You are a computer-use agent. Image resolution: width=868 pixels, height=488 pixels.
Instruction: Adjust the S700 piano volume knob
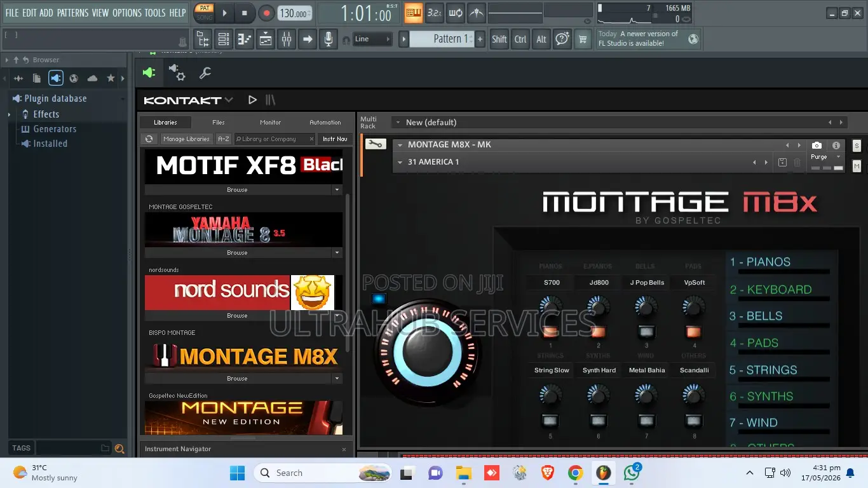(x=550, y=308)
